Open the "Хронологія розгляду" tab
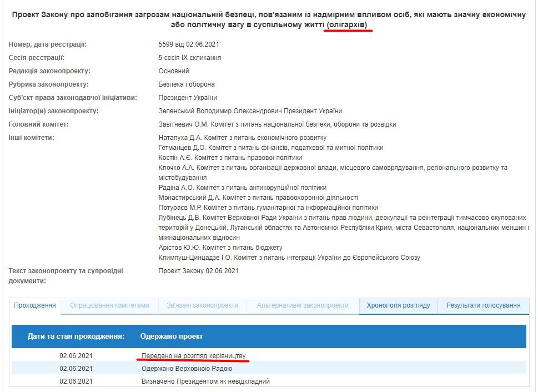Viewport: 538px width, 392px height. pyautogui.click(x=398, y=305)
